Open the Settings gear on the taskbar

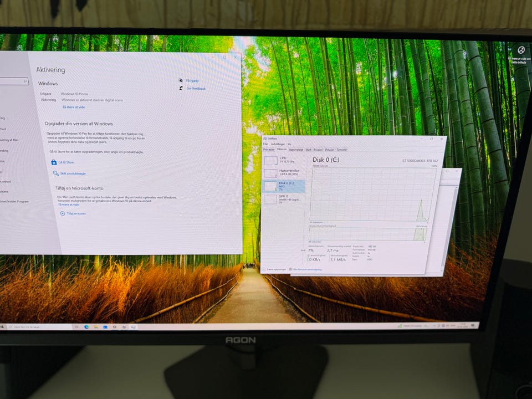115,327
